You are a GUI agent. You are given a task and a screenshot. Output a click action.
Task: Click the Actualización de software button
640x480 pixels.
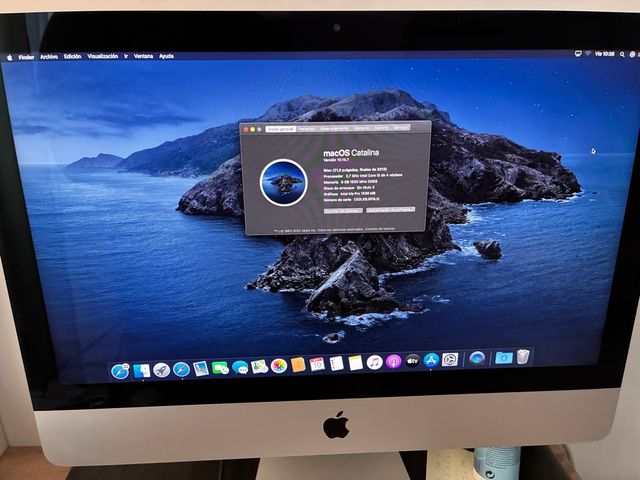coord(390,210)
